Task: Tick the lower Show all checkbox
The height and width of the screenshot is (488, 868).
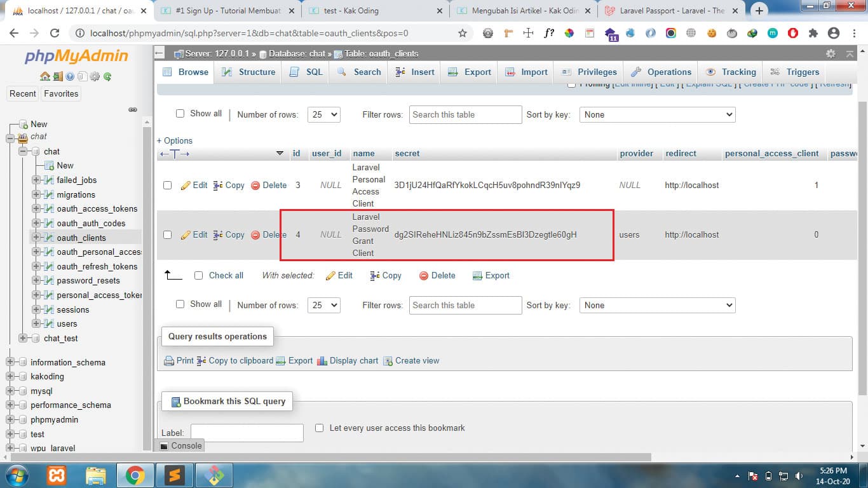Action: coord(180,304)
